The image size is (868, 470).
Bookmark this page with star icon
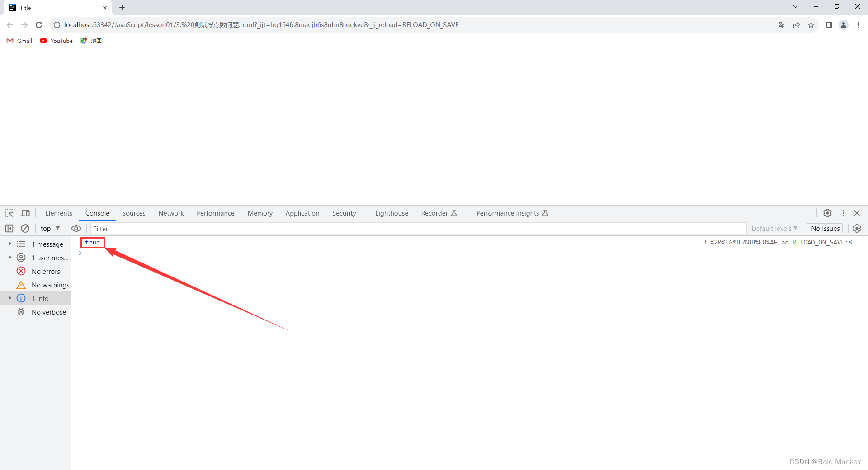click(811, 25)
